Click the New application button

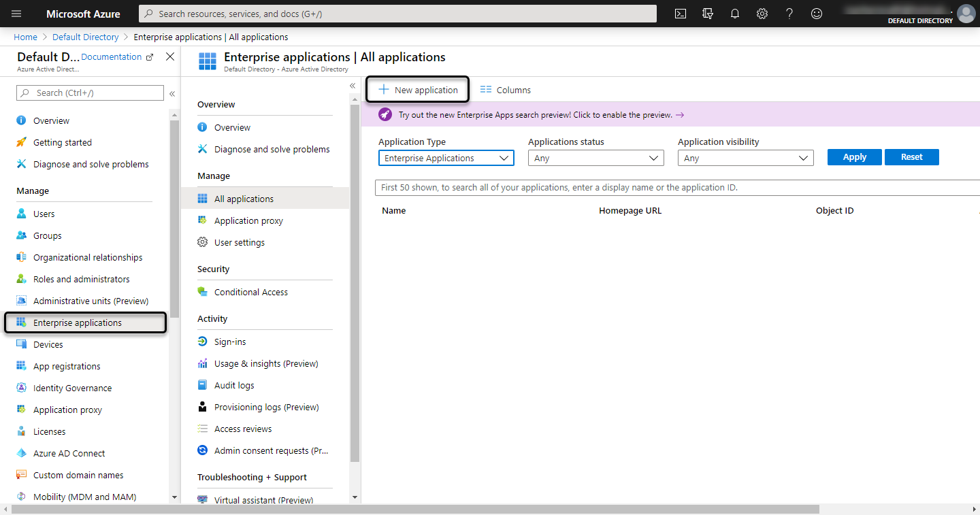418,90
